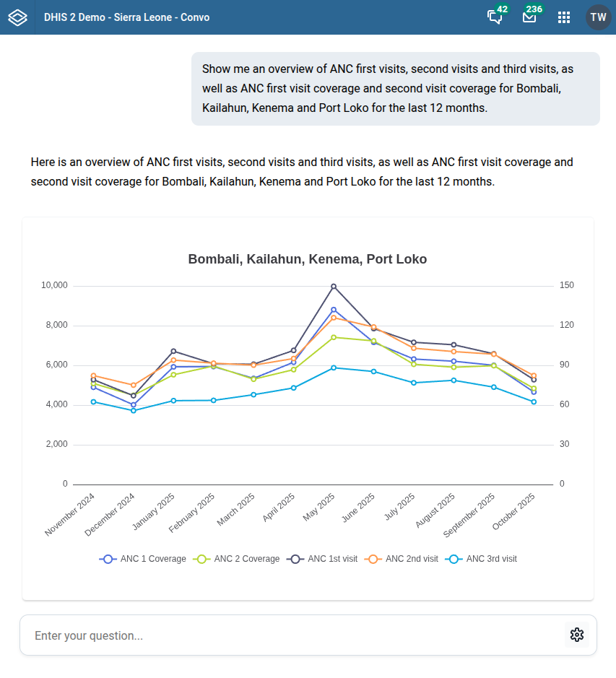Open the messages inbox icon with 236 unread
The image size is (616, 678).
529,19
